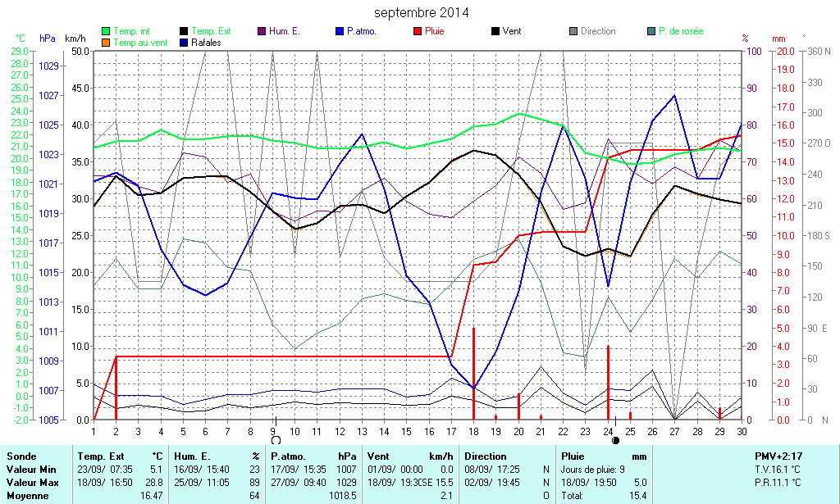Select the 'Temp. int' legend label
This screenshot has height=504, width=840.
[x=132, y=32]
